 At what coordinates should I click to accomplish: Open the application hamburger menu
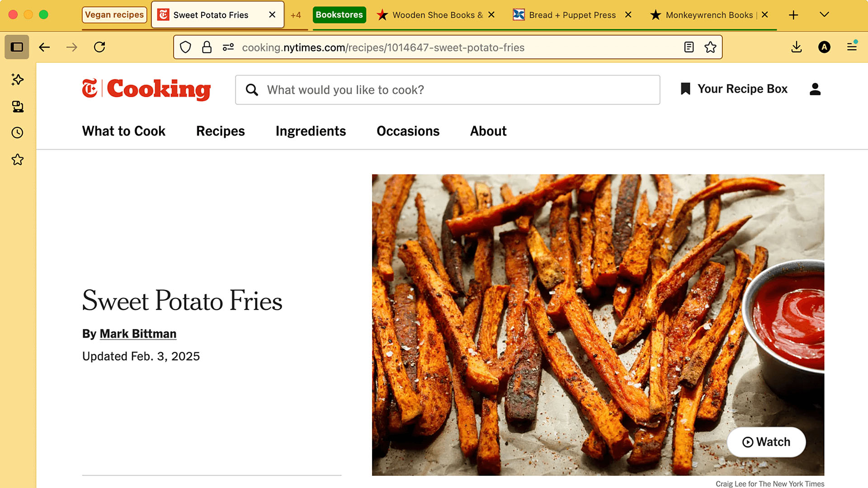coord(852,47)
